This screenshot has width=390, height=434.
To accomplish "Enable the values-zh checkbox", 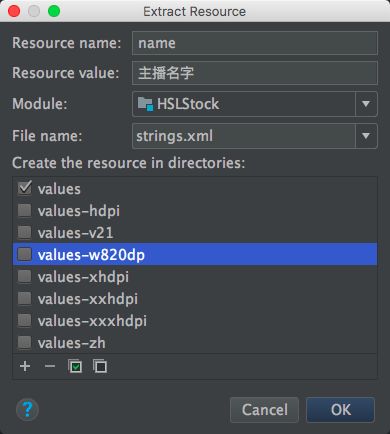I will (25, 342).
